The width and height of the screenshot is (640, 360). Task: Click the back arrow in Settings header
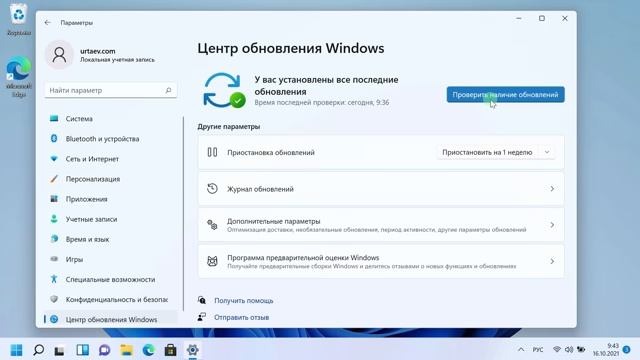click(x=48, y=22)
